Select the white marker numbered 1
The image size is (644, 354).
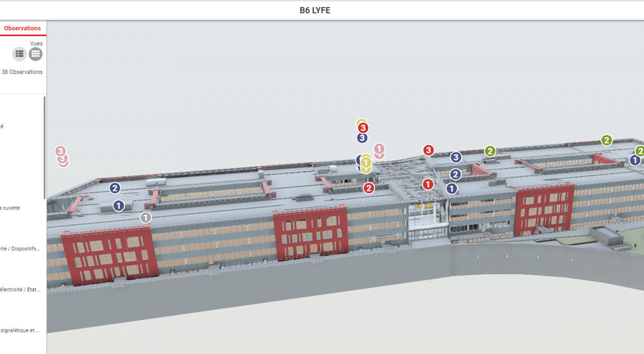(146, 217)
